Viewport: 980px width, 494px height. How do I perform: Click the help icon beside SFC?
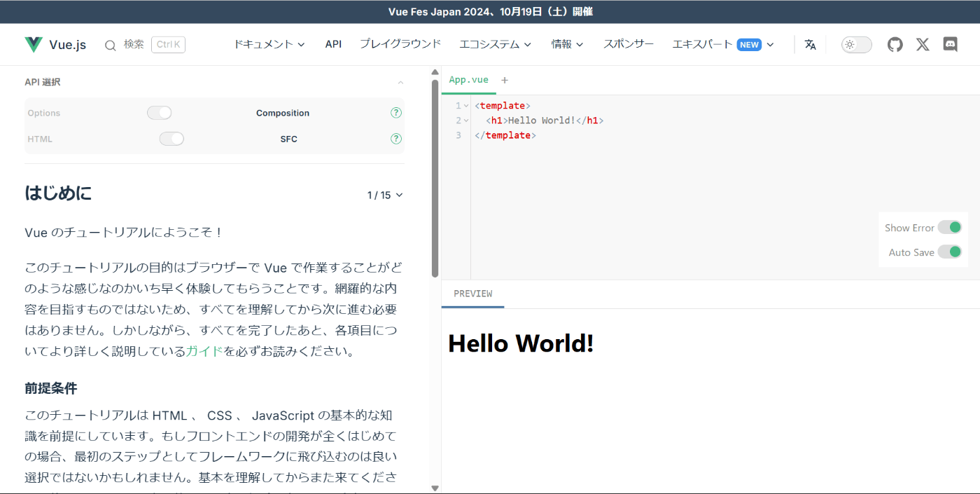(396, 139)
